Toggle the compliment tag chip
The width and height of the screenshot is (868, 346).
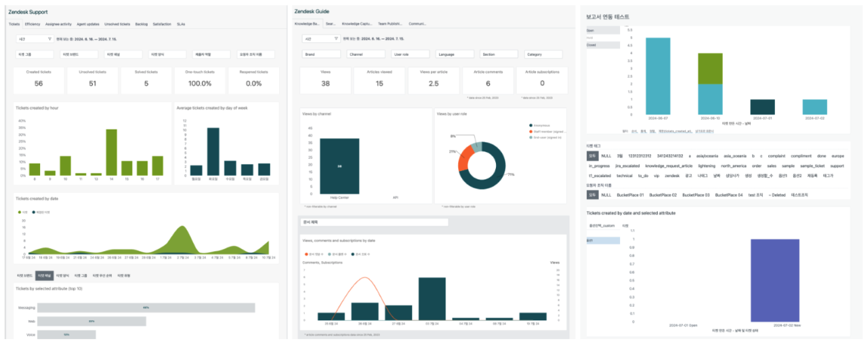click(x=802, y=157)
